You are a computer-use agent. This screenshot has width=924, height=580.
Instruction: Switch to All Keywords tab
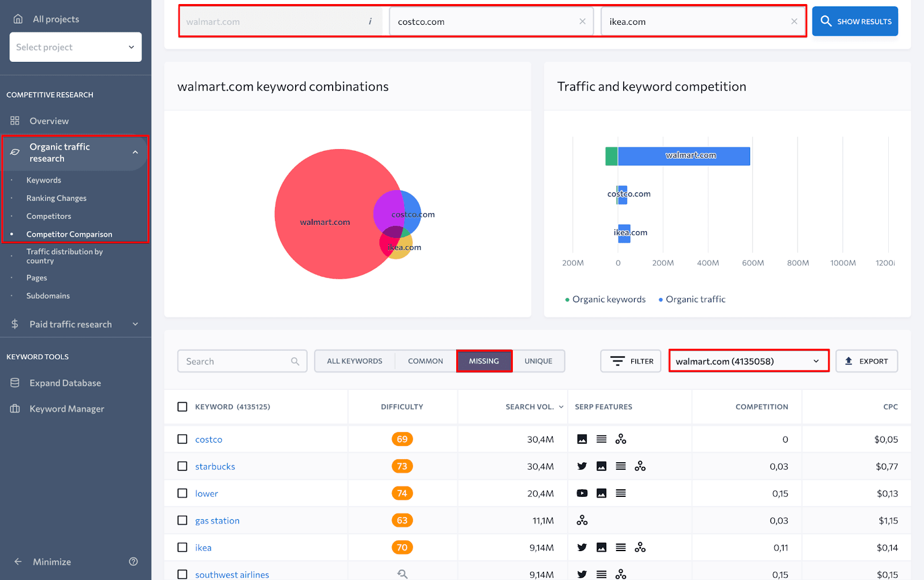(x=355, y=361)
